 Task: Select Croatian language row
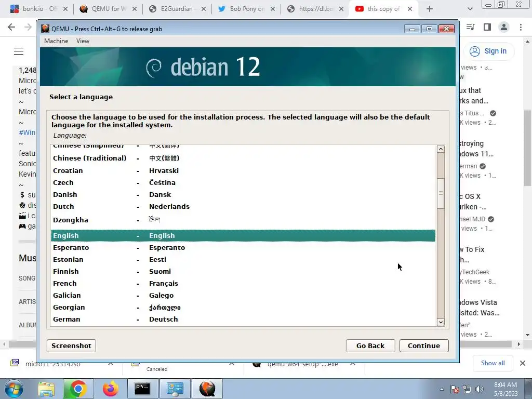(243, 170)
